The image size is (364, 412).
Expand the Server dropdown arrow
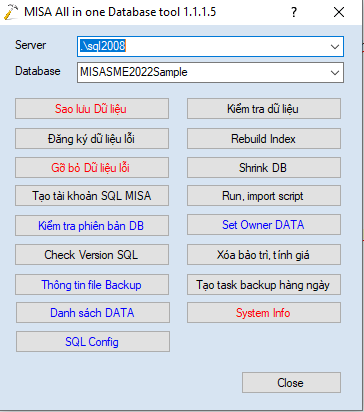click(x=335, y=47)
